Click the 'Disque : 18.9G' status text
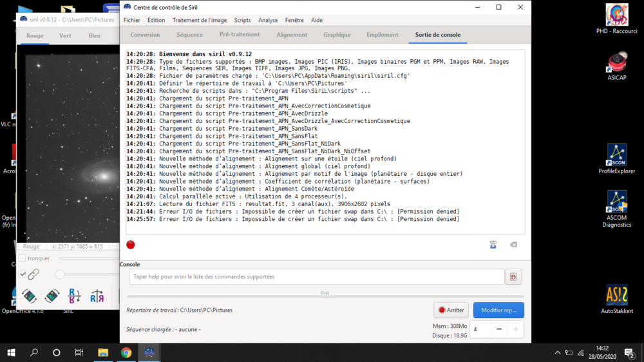This screenshot has height=362, width=644. [450, 336]
